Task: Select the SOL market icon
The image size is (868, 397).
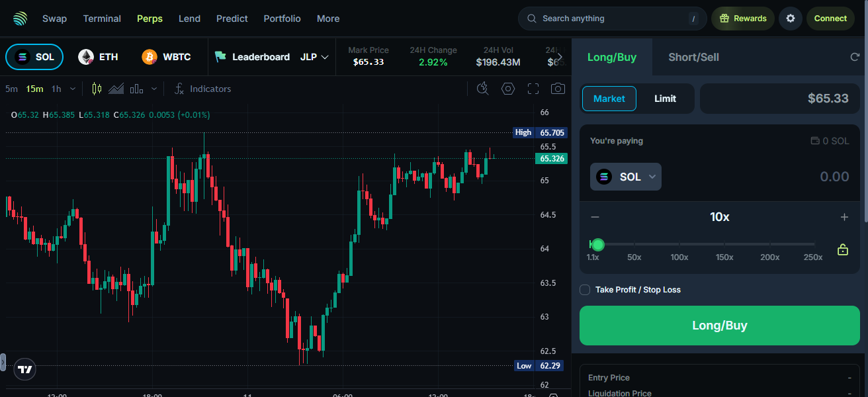Action: coord(23,57)
